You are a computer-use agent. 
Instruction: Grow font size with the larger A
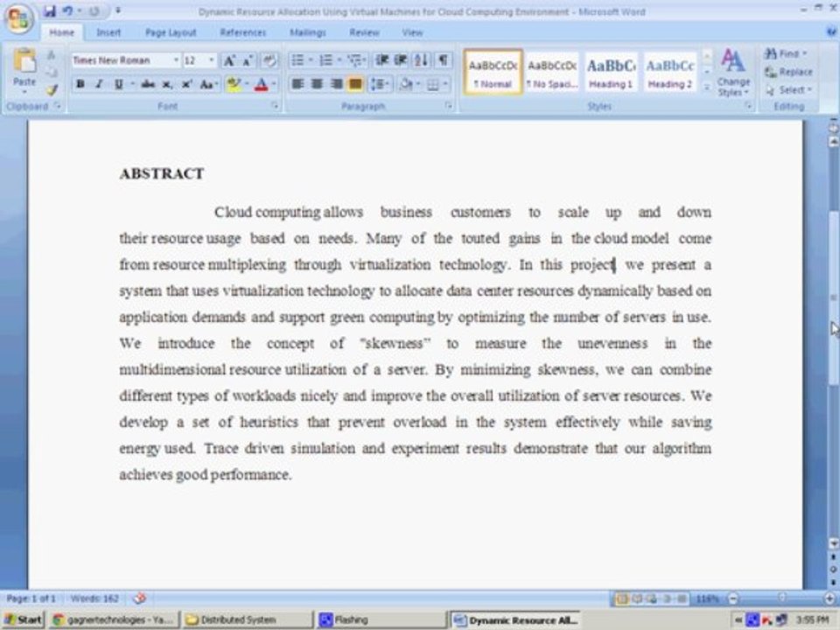[229, 60]
